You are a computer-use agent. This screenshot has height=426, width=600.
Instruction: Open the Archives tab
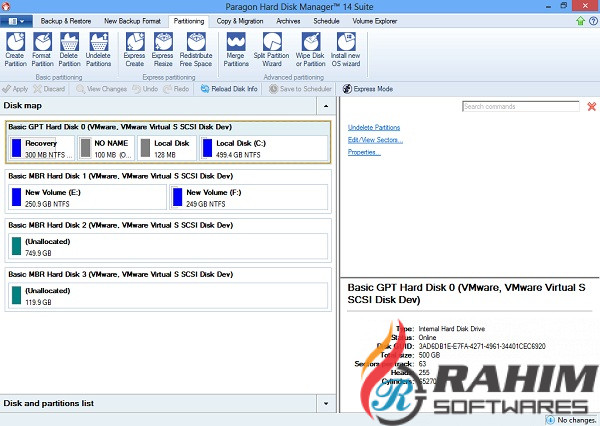pos(288,21)
